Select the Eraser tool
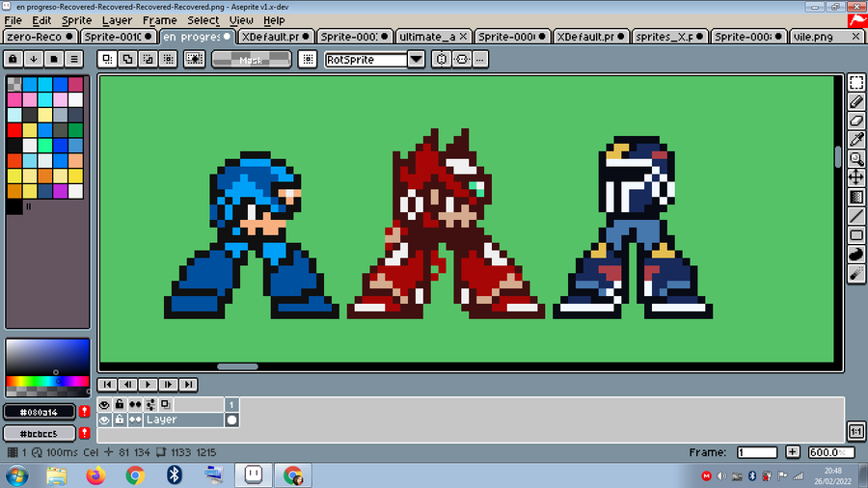868x488 pixels. 856,121
